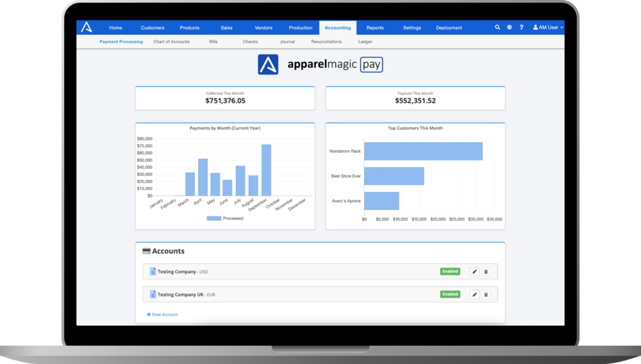Open the Testing Company - USD account
Screen dimensions: 641x364
coord(320,272)
